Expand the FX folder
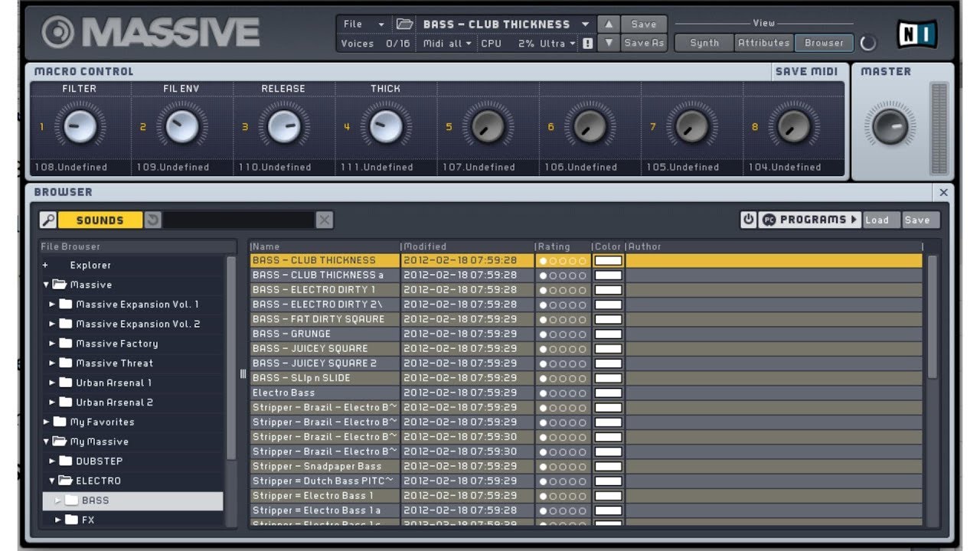This screenshot has width=980, height=551. [x=58, y=520]
